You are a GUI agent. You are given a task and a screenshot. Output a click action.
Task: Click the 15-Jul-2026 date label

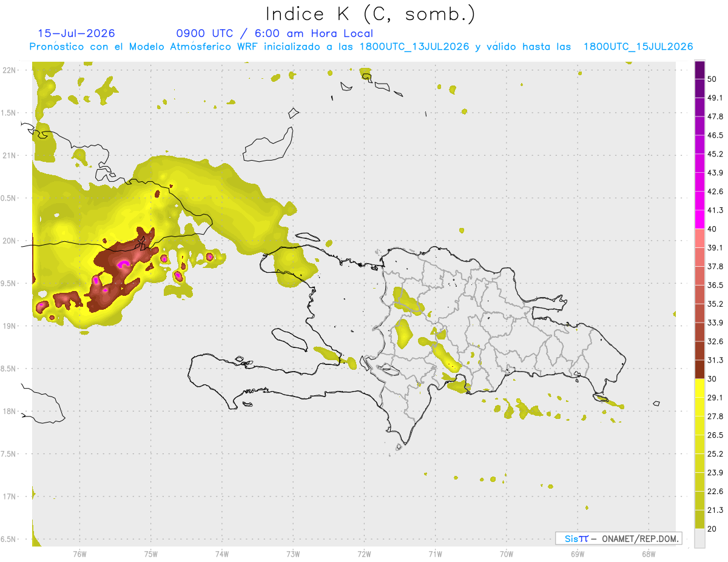[x=76, y=33]
